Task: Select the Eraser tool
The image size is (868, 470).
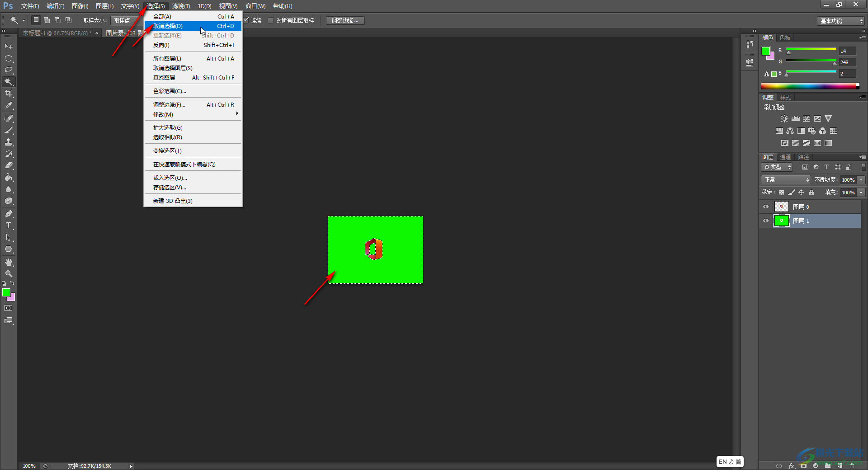Action: click(9, 165)
